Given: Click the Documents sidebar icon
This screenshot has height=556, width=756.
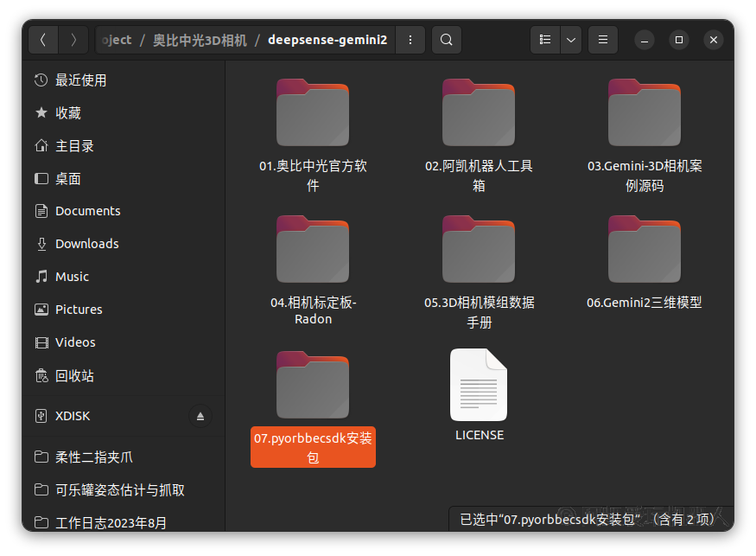Looking at the screenshot, I should [x=41, y=211].
